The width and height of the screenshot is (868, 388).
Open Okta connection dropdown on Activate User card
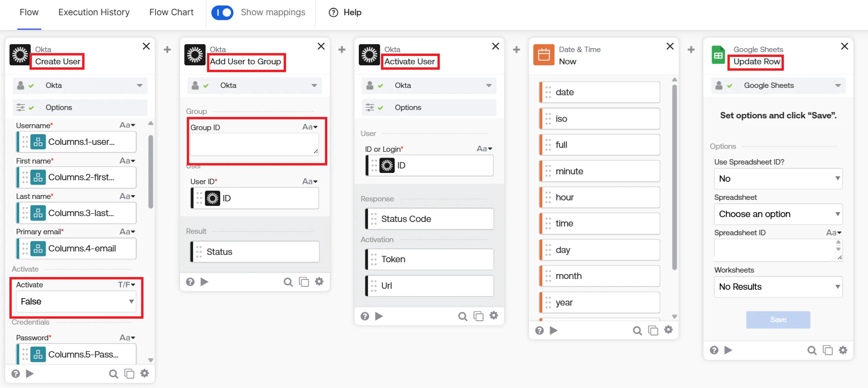429,85
